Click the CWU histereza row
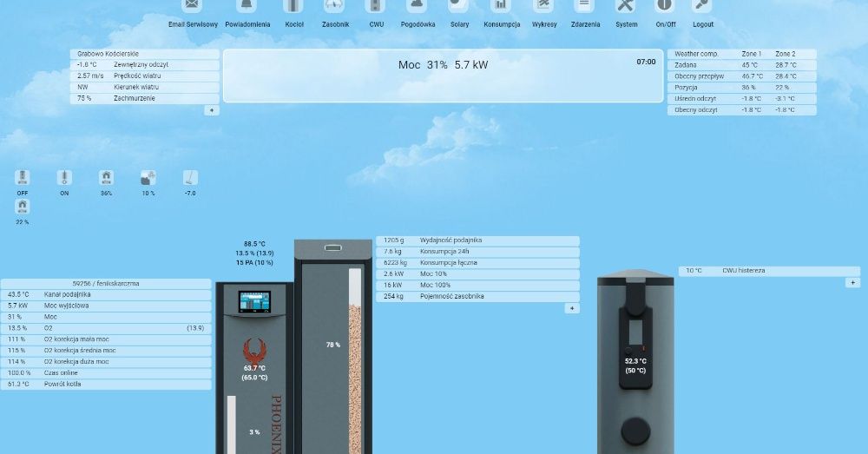The width and height of the screenshot is (868, 454). click(x=769, y=271)
